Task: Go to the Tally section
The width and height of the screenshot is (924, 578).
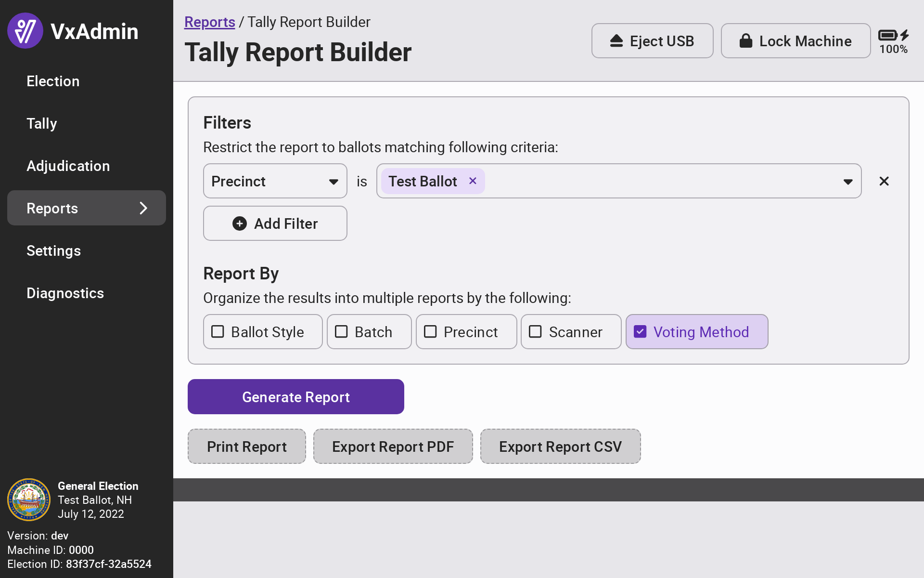Action: [42, 123]
